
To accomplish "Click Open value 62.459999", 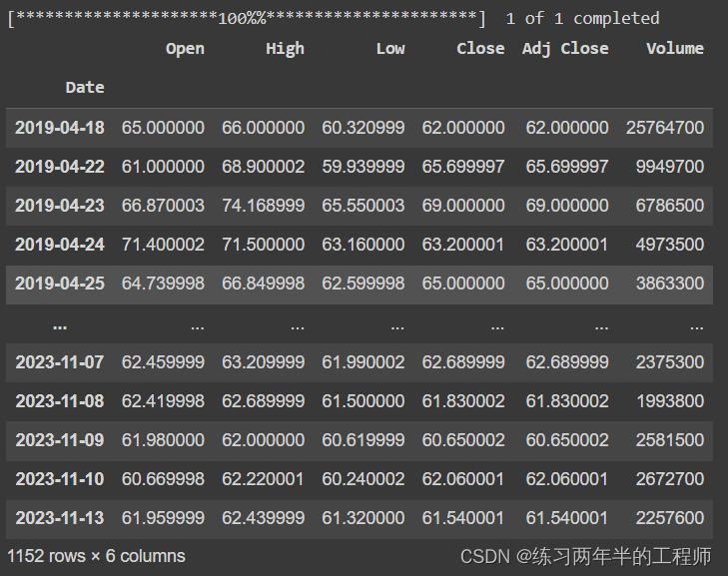I will pos(163,362).
